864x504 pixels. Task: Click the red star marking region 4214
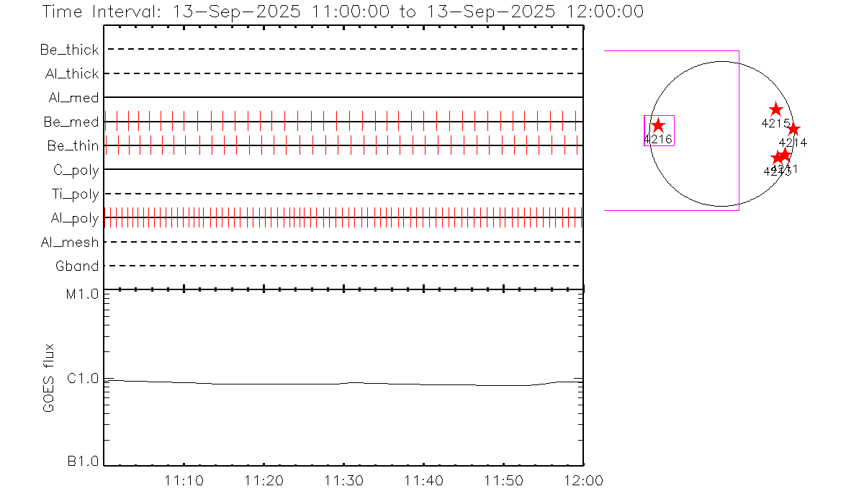pyautogui.click(x=793, y=130)
